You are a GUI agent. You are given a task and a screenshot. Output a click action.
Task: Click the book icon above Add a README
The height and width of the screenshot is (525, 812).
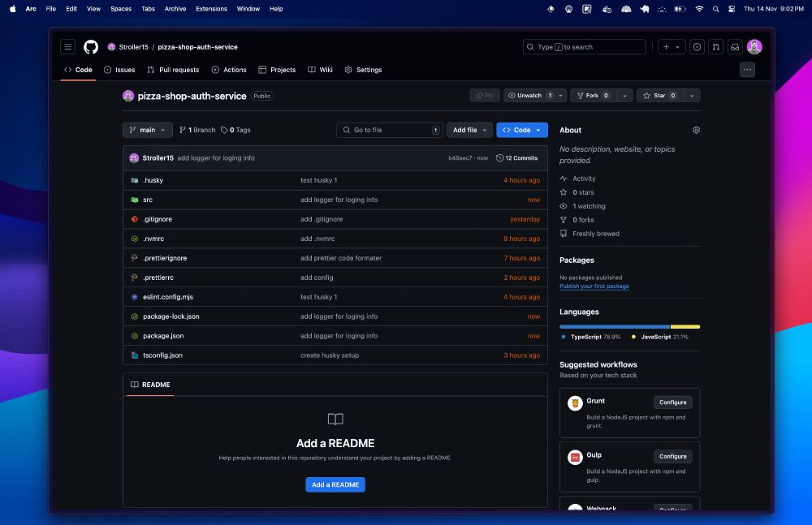[335, 419]
